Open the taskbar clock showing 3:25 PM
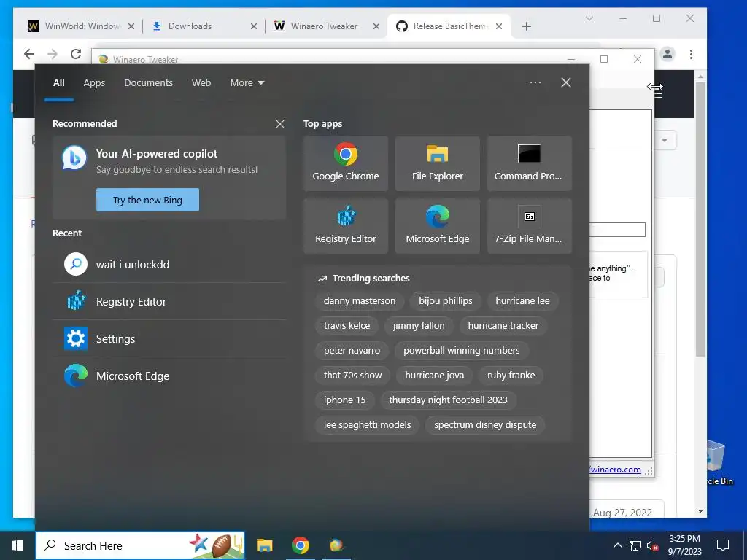 point(684,545)
